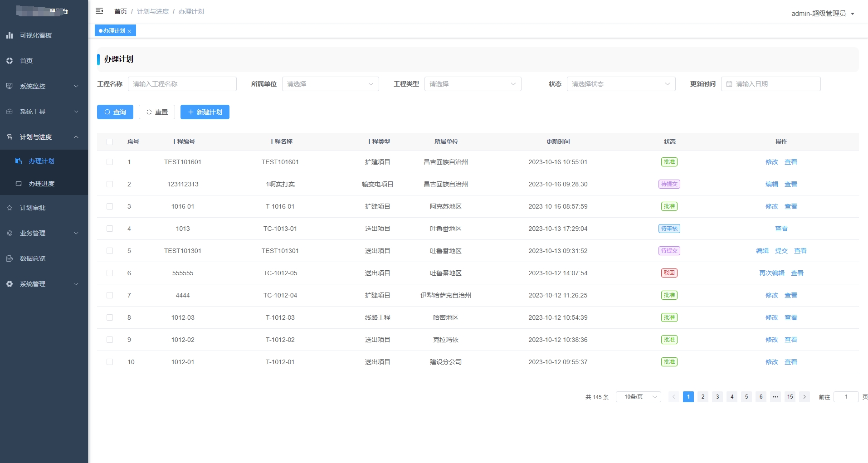Screen dimensions: 868x463
Task: Click the 查询 search button
Action: (x=115, y=112)
